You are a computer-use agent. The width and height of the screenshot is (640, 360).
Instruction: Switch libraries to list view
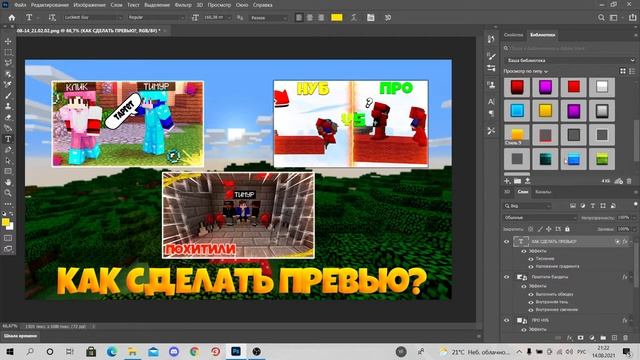pyautogui.click(x=632, y=71)
